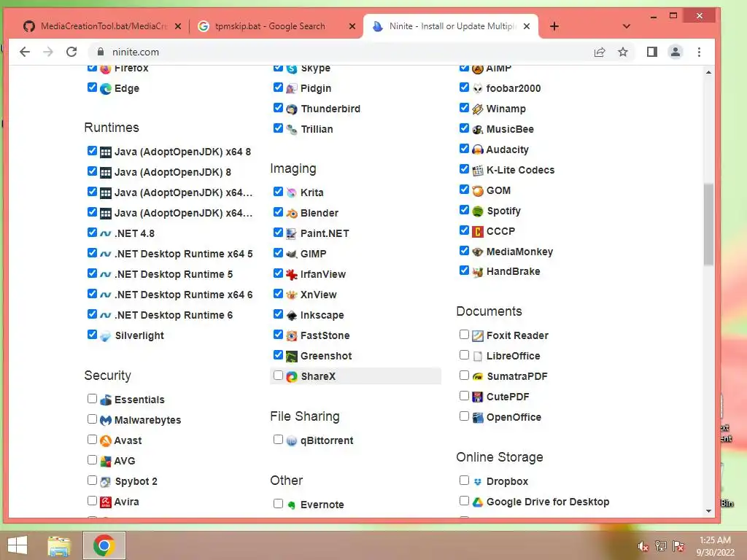Click the Avast app icon
Viewport: 747px width, 560px height.
tap(106, 441)
